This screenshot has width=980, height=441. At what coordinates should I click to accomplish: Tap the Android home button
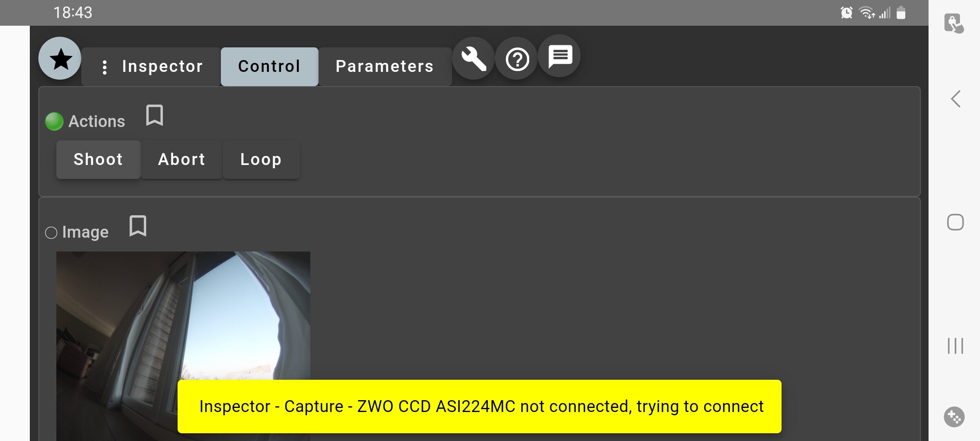(955, 223)
